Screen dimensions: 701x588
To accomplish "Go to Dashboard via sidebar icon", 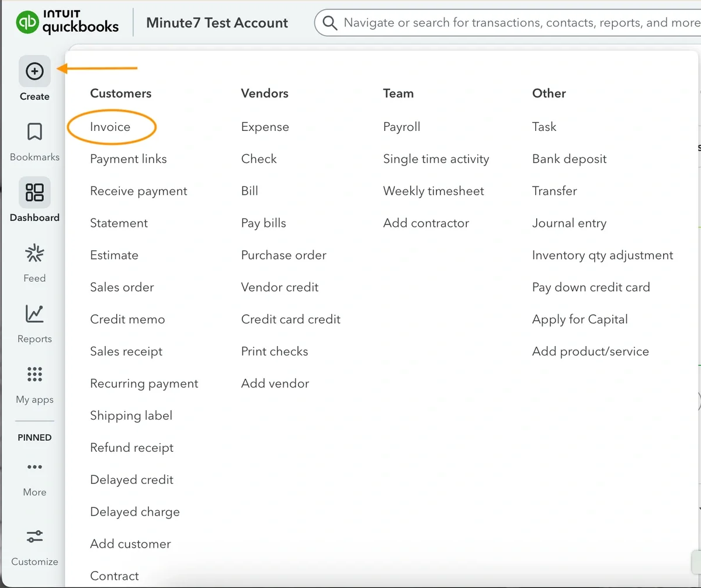I will click(x=34, y=193).
